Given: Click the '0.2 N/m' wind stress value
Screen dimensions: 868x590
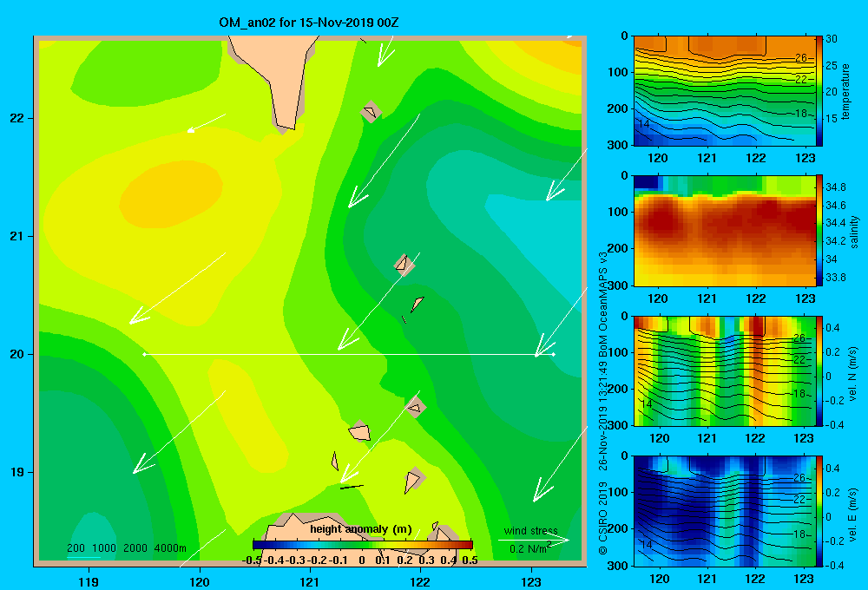Looking at the screenshot, I should click(x=529, y=548).
